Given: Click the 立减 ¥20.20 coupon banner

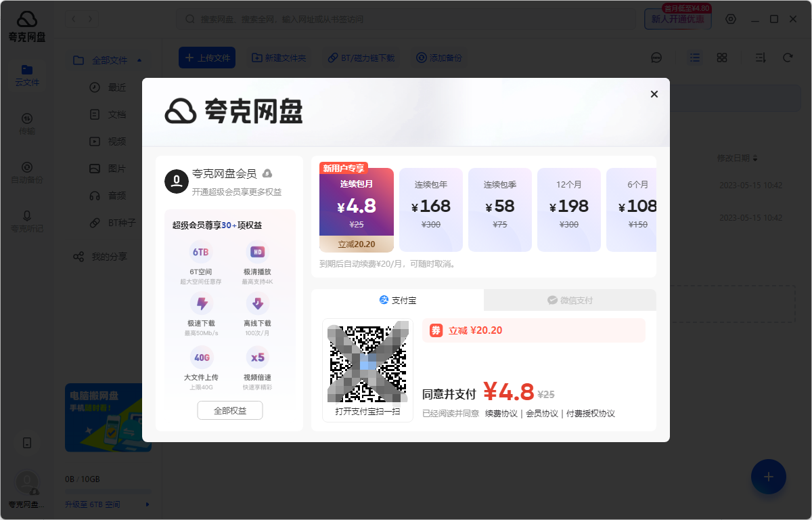Looking at the screenshot, I should coord(534,330).
